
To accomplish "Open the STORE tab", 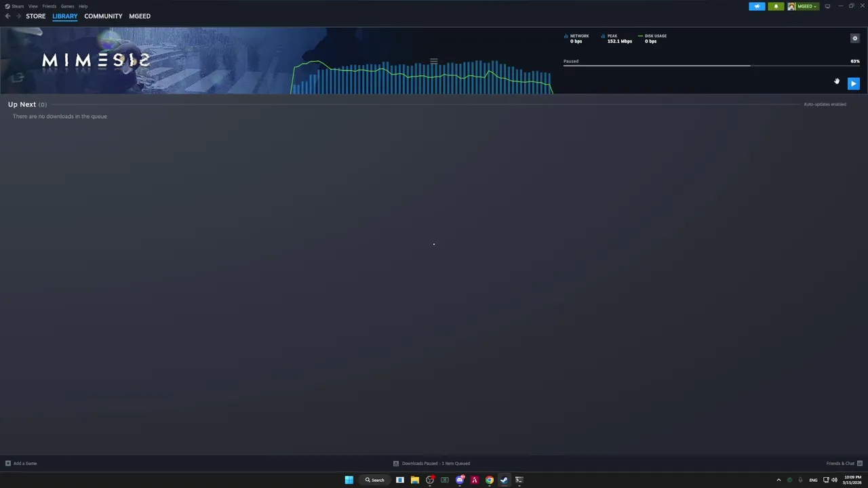I will click(36, 16).
